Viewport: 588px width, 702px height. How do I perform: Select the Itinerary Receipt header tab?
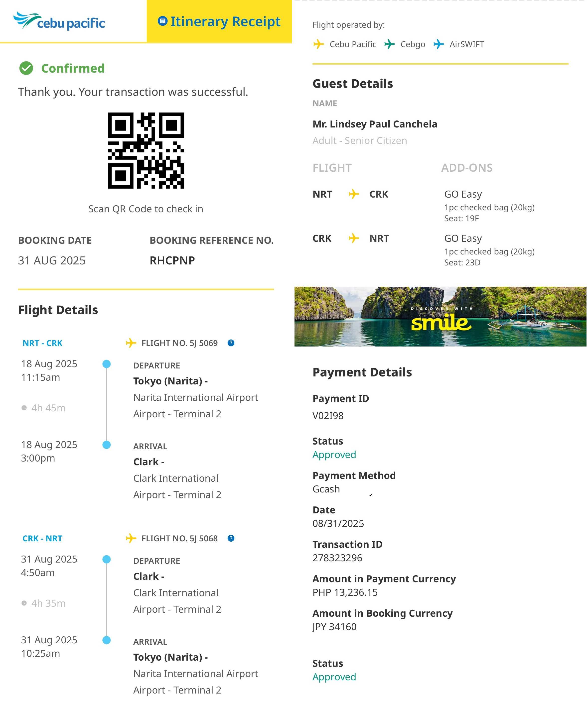click(x=219, y=21)
